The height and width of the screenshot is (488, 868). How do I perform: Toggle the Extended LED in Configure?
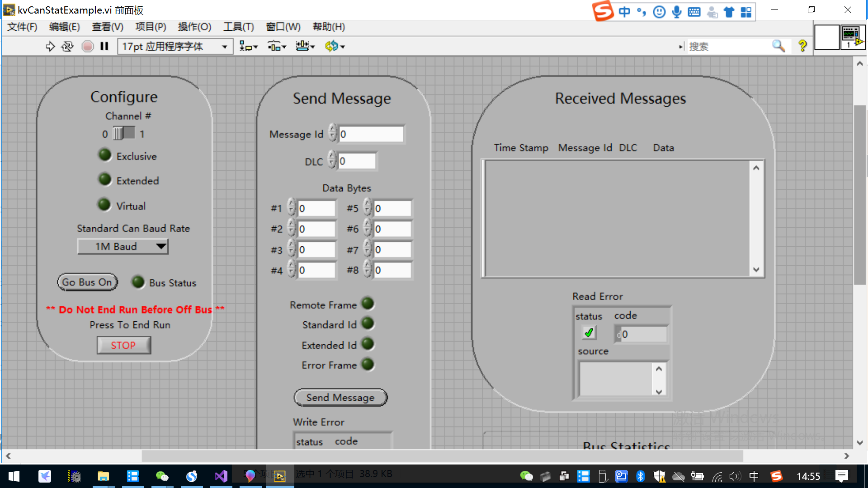point(105,179)
